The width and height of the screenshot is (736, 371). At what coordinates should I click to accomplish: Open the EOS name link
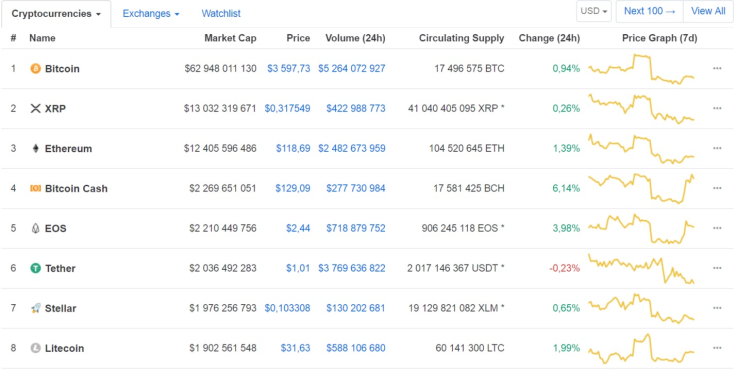point(55,228)
